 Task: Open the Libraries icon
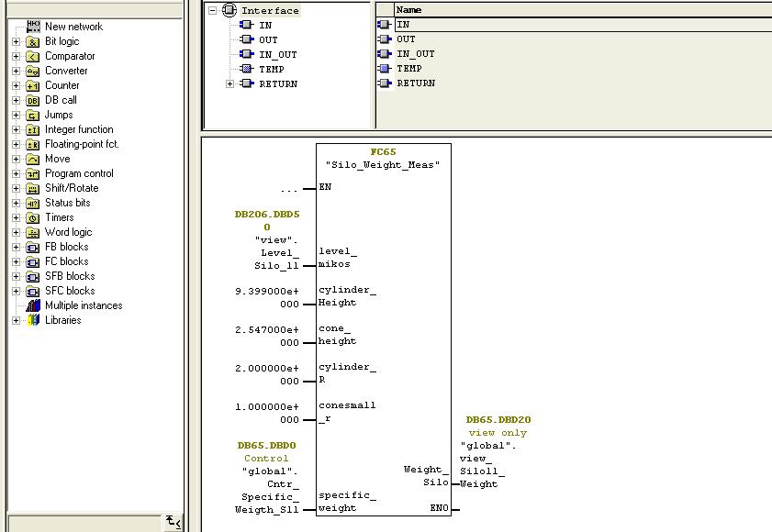point(32,320)
